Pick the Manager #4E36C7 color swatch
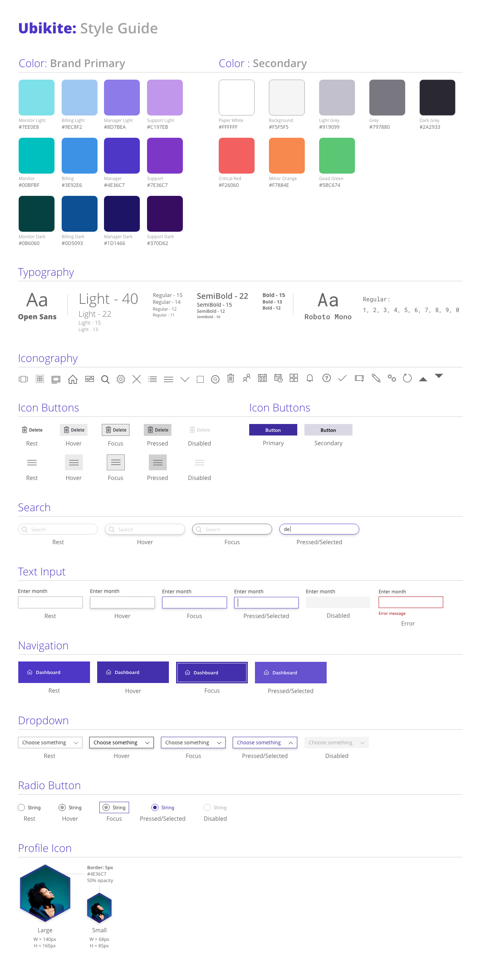This screenshot has height=980, width=502. click(x=122, y=156)
